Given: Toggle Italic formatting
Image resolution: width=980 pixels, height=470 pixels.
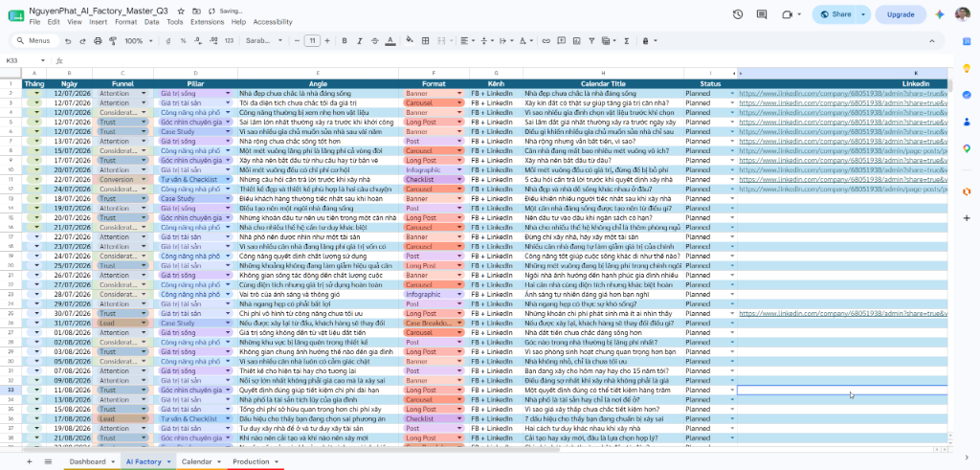Looking at the screenshot, I should click(360, 41).
